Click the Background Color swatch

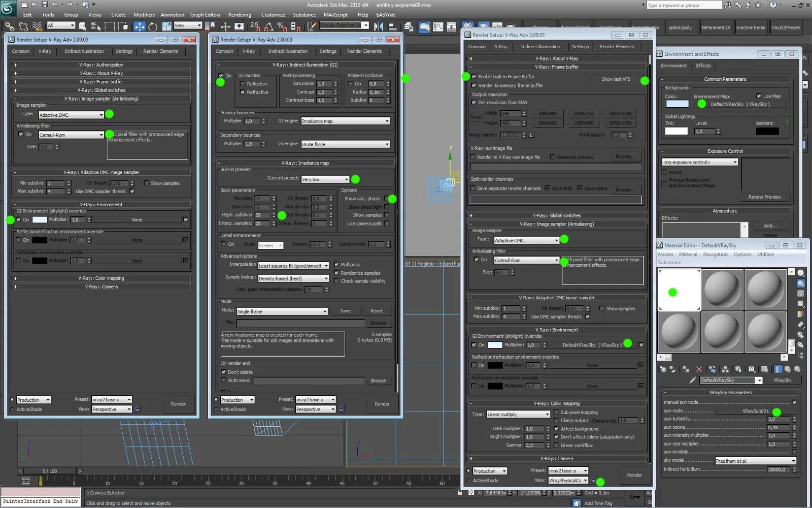click(x=677, y=104)
